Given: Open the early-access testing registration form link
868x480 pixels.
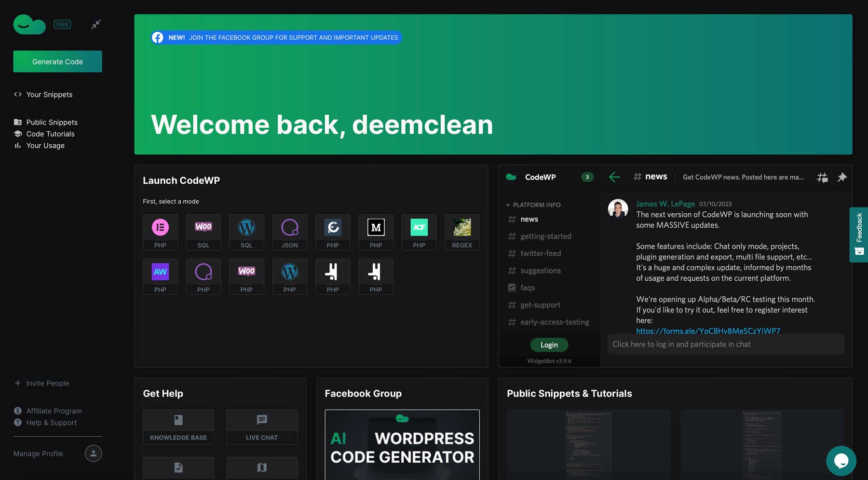Looking at the screenshot, I should coord(708,331).
